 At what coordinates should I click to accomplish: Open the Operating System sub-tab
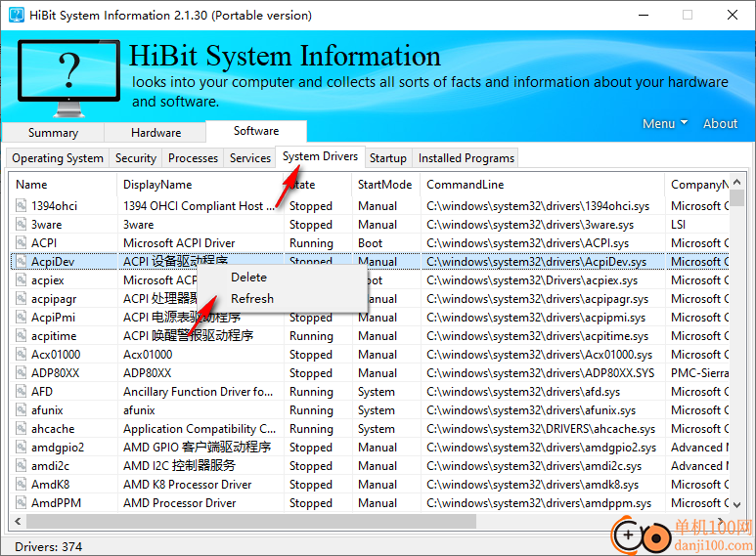click(x=58, y=158)
